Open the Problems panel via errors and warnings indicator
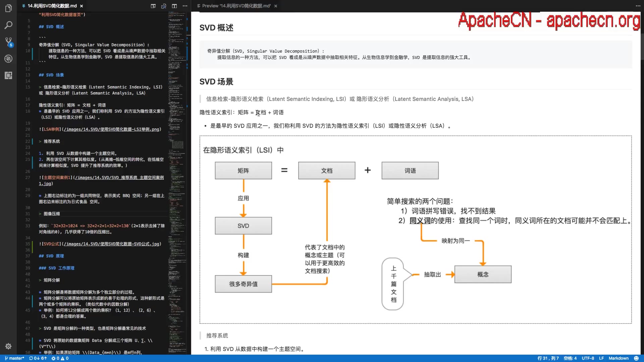Image resolution: width=644 pixels, height=362 pixels. [x=60, y=358]
